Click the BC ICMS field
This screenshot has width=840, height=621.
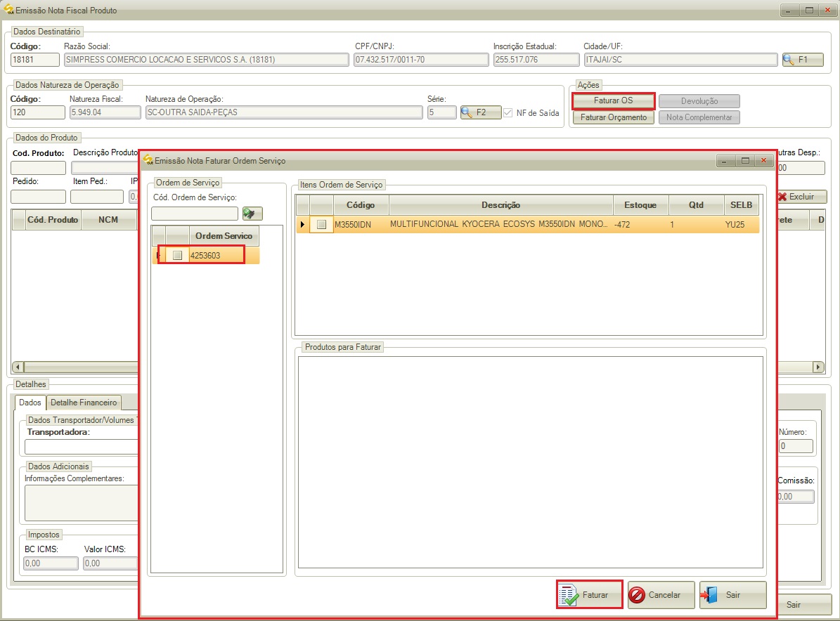51,563
